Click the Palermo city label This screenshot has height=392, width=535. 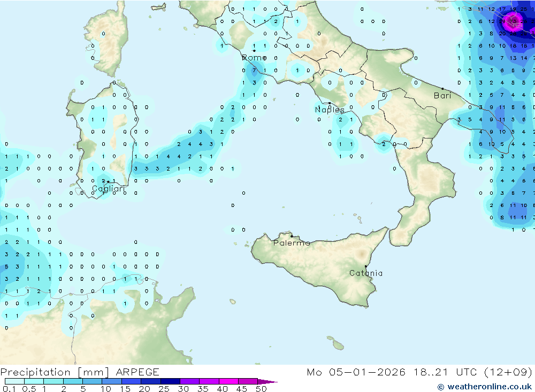292,243
